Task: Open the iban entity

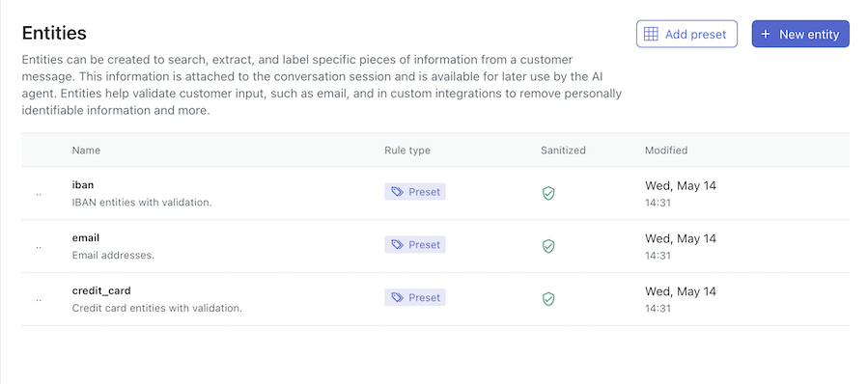Action: 82,185
